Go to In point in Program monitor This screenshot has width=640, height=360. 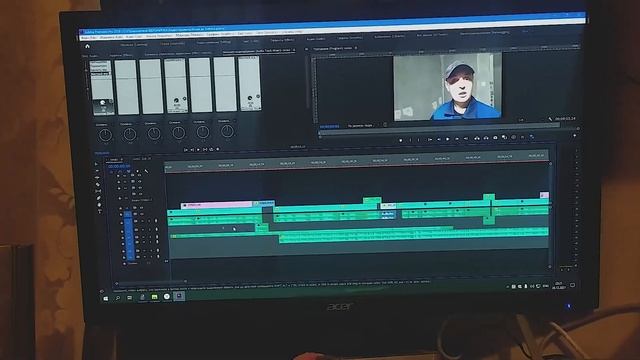(x=429, y=139)
